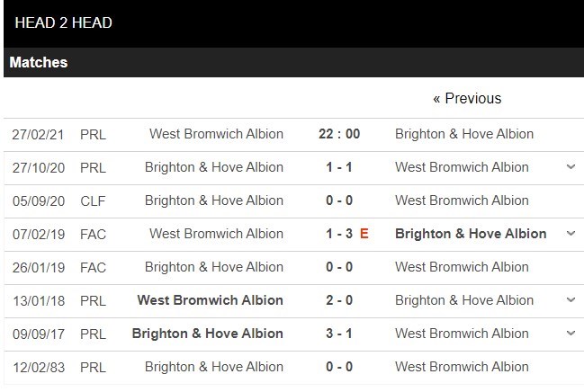
Task: Click the HEAD 2 HEAD header
Action: pos(63,22)
